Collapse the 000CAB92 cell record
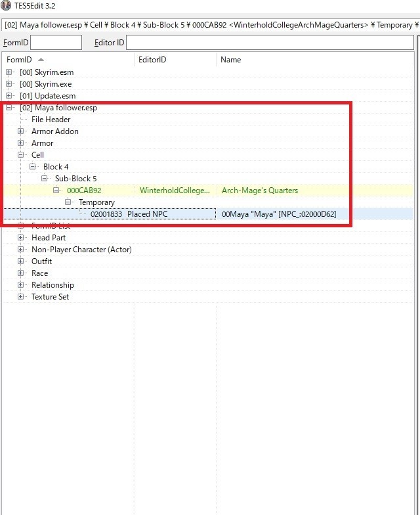 [x=56, y=190]
